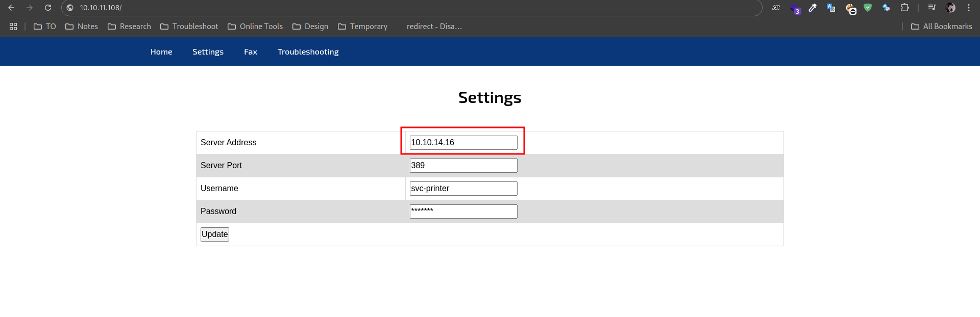Open the apps grid shortcut
This screenshot has height=317, width=980.
click(x=13, y=27)
